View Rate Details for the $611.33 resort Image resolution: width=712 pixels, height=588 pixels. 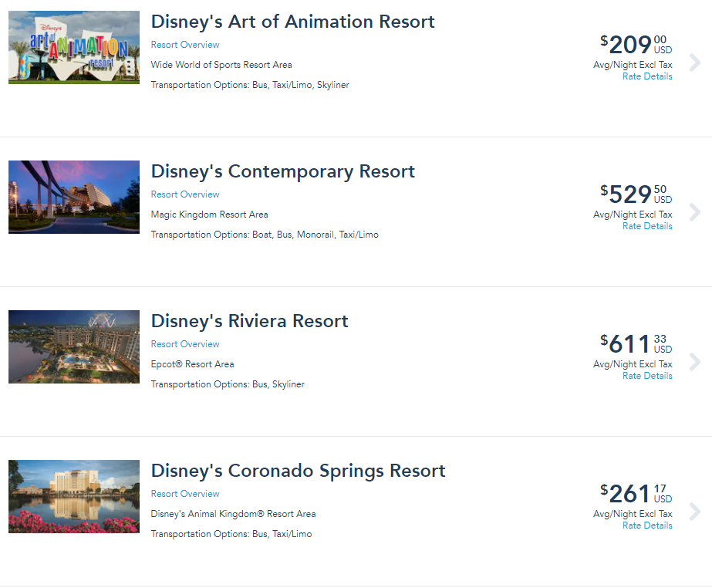pyautogui.click(x=647, y=376)
